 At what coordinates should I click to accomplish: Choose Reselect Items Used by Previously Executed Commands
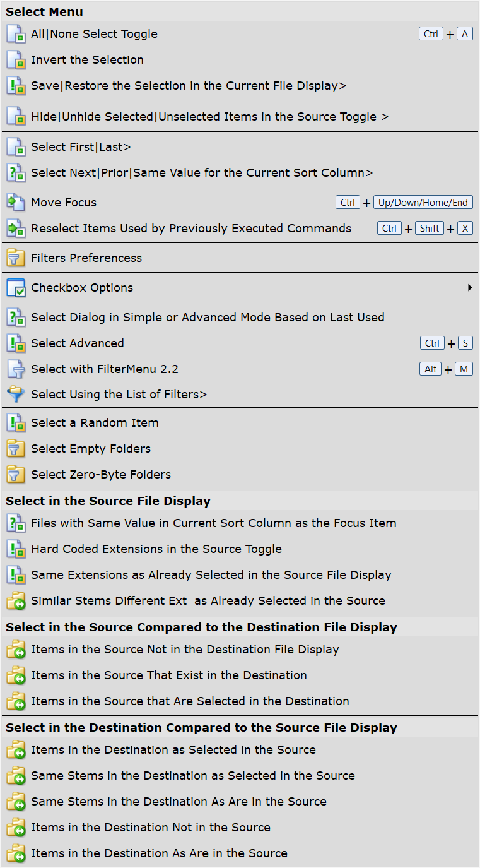(191, 229)
